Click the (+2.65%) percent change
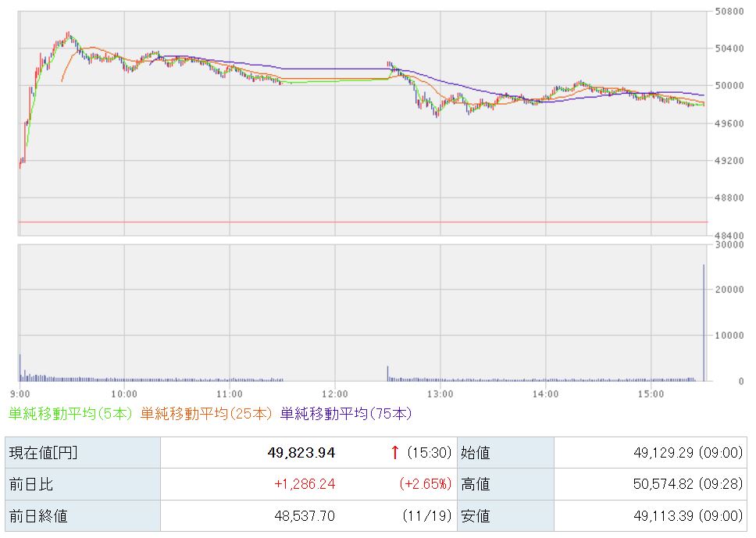 click(x=425, y=484)
